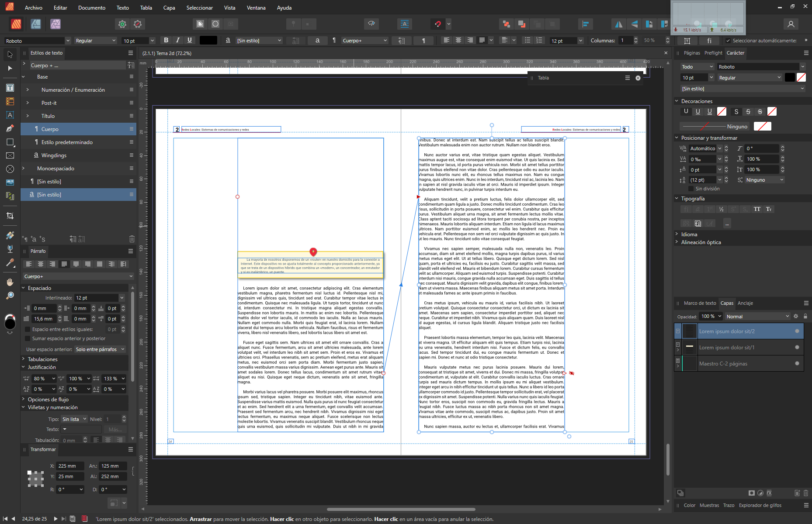The width and height of the screenshot is (812, 524).
Task: Click the Flip Horizontal toolbar icon
Action: 619,24
